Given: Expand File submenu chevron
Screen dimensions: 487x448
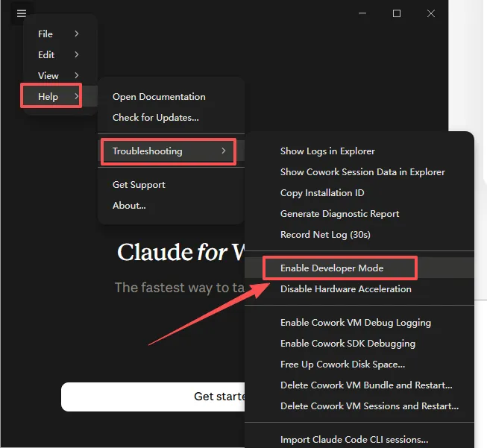Looking at the screenshot, I should (x=77, y=34).
